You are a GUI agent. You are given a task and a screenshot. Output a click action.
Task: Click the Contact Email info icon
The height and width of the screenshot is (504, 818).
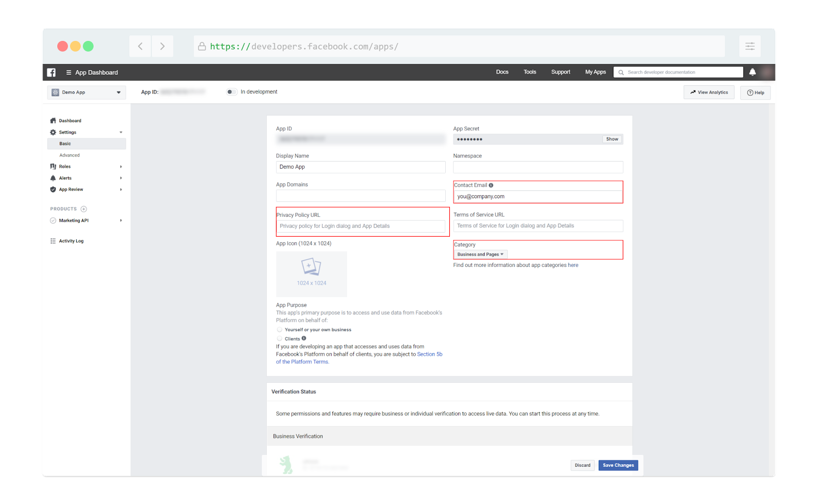pos(491,186)
